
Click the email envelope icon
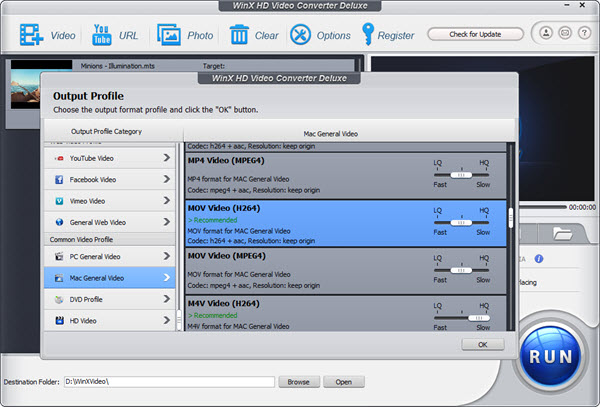[565, 33]
